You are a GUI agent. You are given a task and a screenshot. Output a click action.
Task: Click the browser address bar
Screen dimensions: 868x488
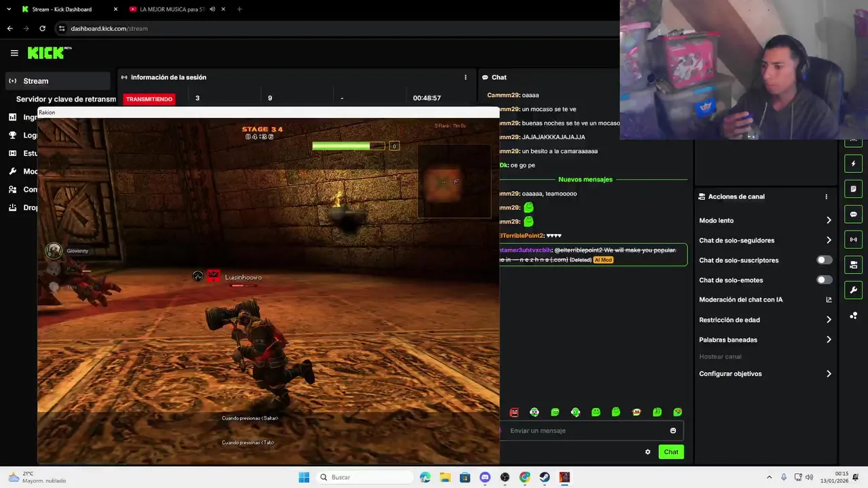point(336,28)
